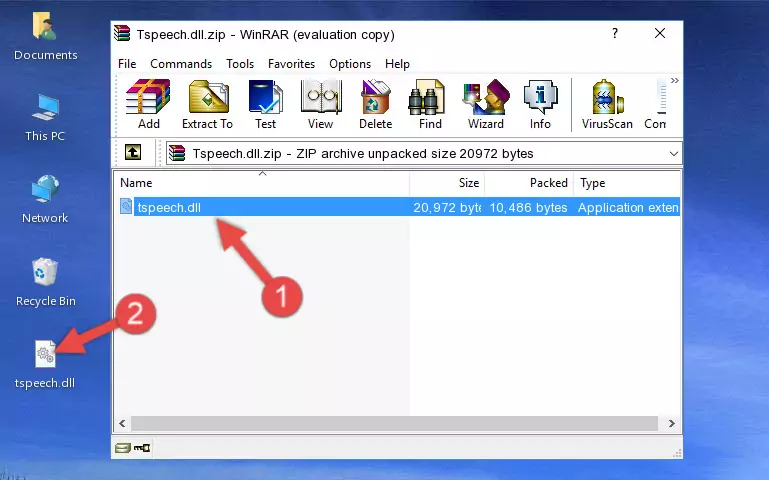
Task: Click the 10,486 bytes packed cell
Action: (528, 207)
